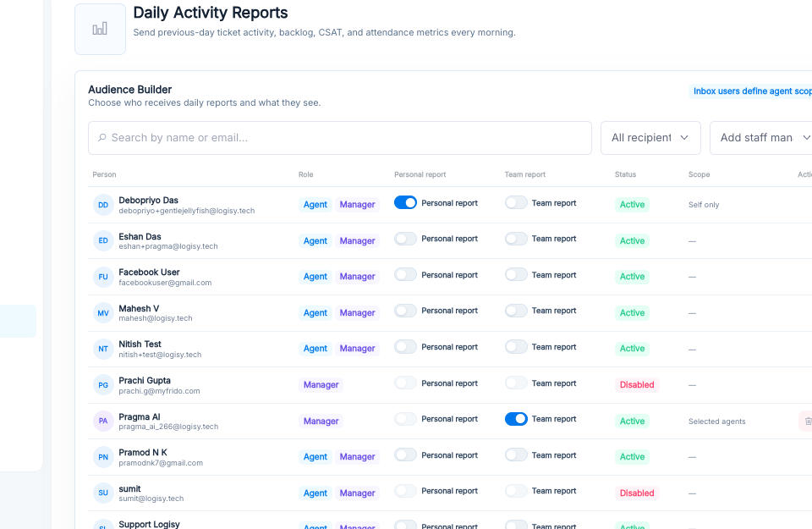Click the NT avatar for Nitish Test
Viewport: 812px width, 529px height.
[103, 349]
